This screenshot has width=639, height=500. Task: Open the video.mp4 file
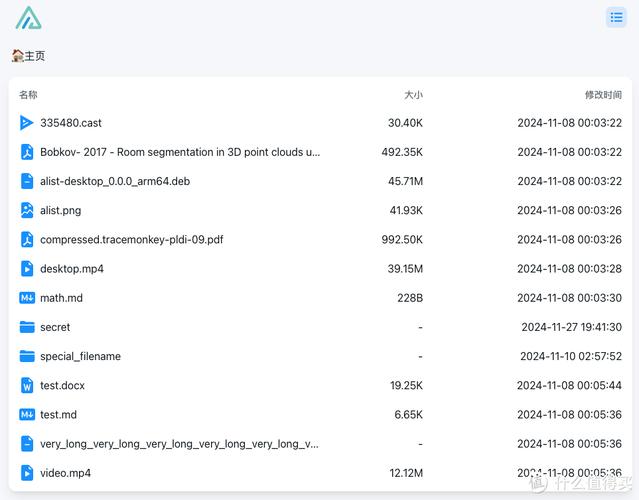[x=65, y=473]
